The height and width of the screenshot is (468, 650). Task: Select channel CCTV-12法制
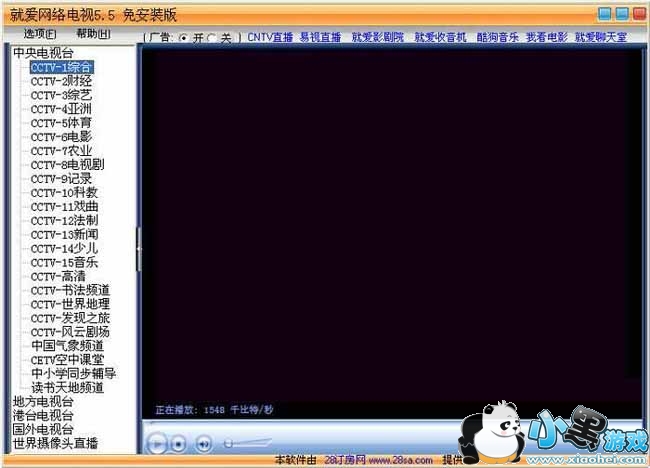64,221
